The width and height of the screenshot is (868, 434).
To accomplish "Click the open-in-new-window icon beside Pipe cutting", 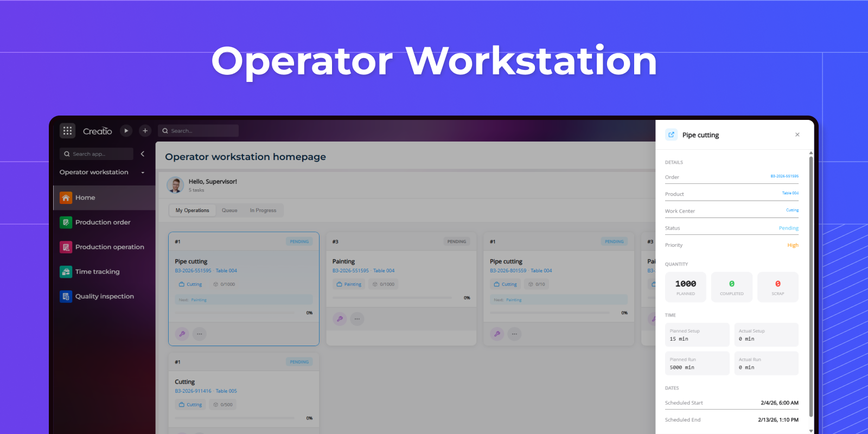I will (671, 135).
